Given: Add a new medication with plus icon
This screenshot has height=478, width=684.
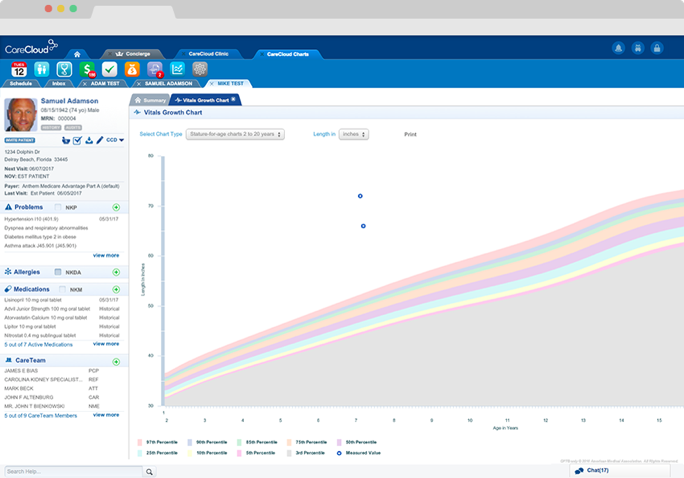Looking at the screenshot, I should coord(116,290).
